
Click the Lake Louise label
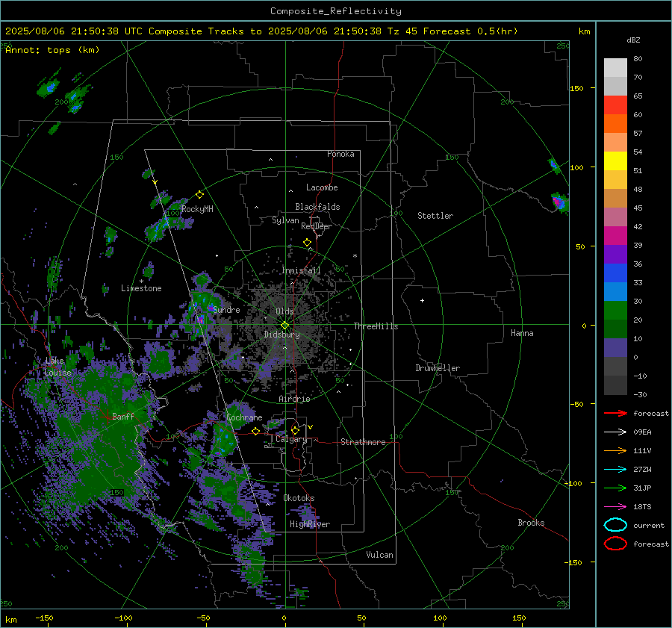(x=57, y=367)
